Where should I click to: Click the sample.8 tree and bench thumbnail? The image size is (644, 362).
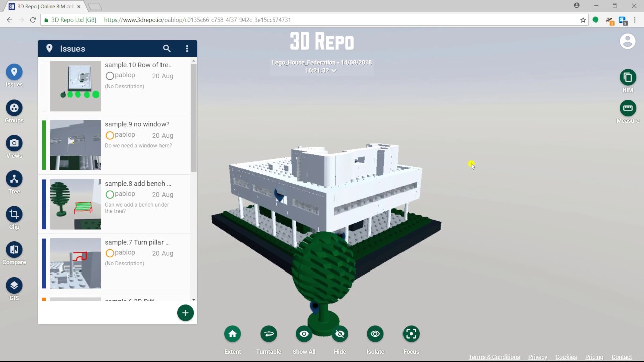click(x=75, y=204)
